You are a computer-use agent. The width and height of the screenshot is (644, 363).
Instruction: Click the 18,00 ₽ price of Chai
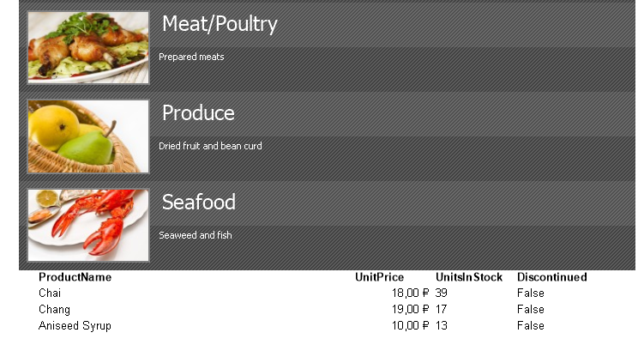click(410, 293)
